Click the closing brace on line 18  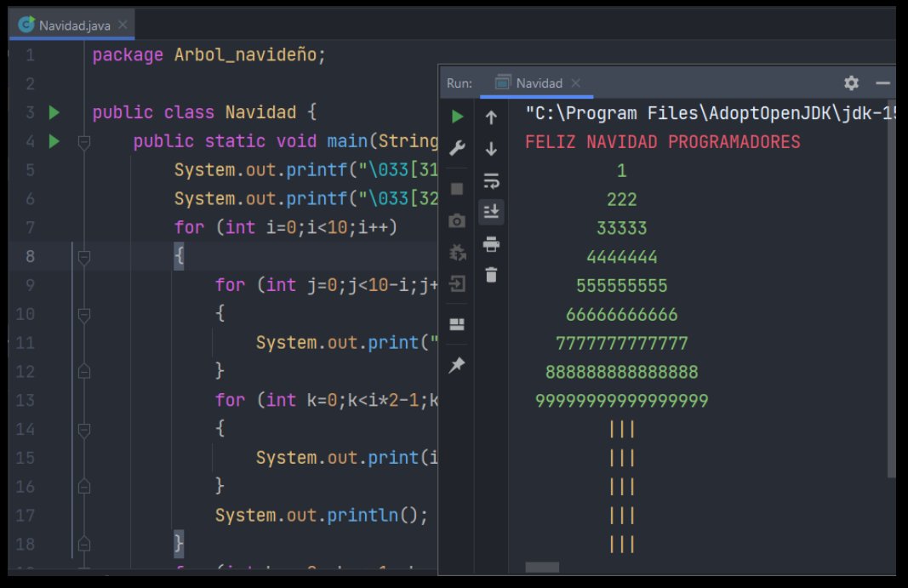tap(179, 544)
